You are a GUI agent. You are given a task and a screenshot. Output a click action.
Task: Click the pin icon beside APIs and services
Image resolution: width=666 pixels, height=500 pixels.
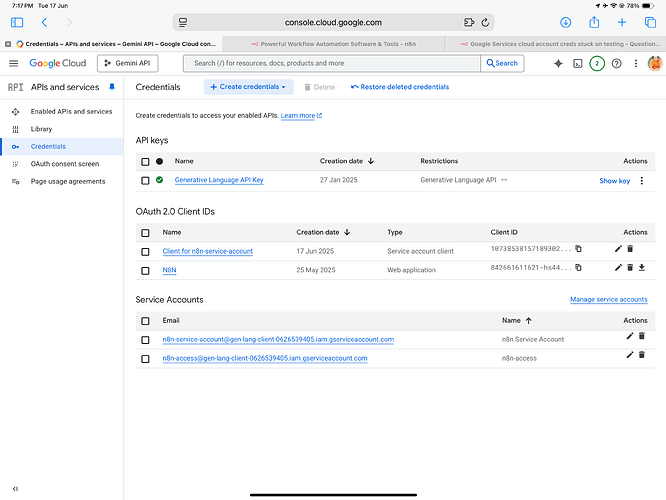[x=112, y=87]
